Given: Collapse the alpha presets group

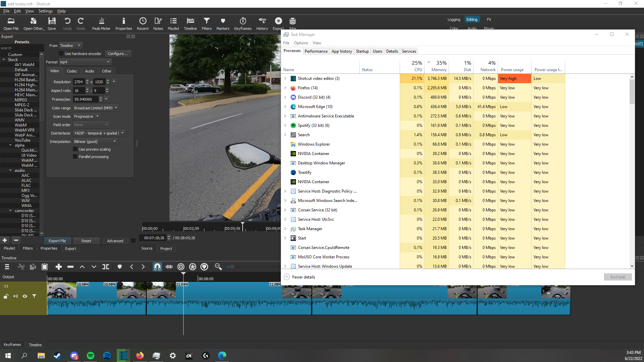Looking at the screenshot, I should pyautogui.click(x=10, y=145).
